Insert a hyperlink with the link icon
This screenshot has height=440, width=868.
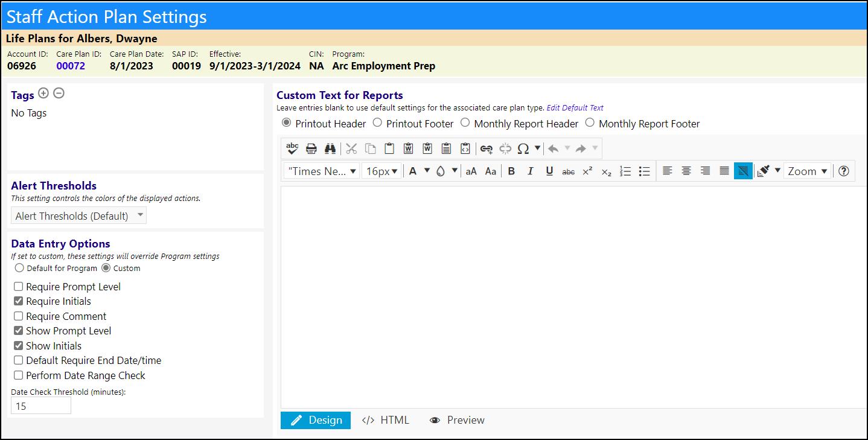486,148
